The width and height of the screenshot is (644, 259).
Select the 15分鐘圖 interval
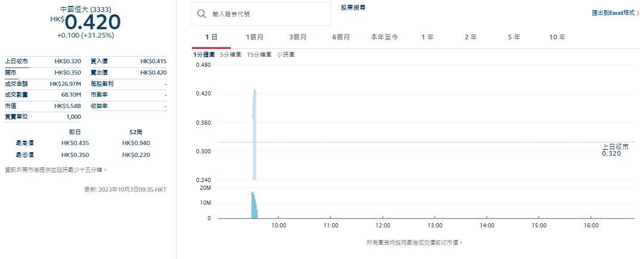(x=259, y=55)
